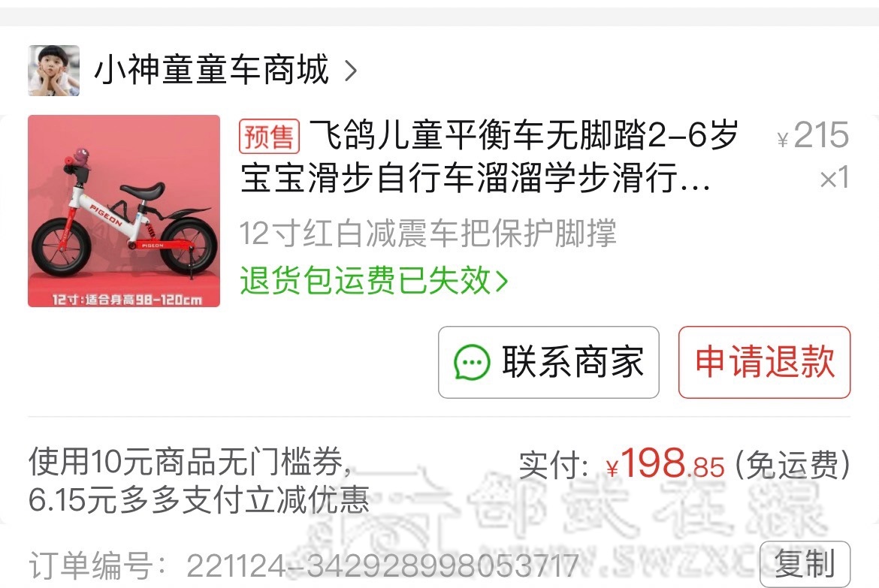Click the 免运费 free shipping label
The height and width of the screenshot is (588, 879).
[x=792, y=465]
